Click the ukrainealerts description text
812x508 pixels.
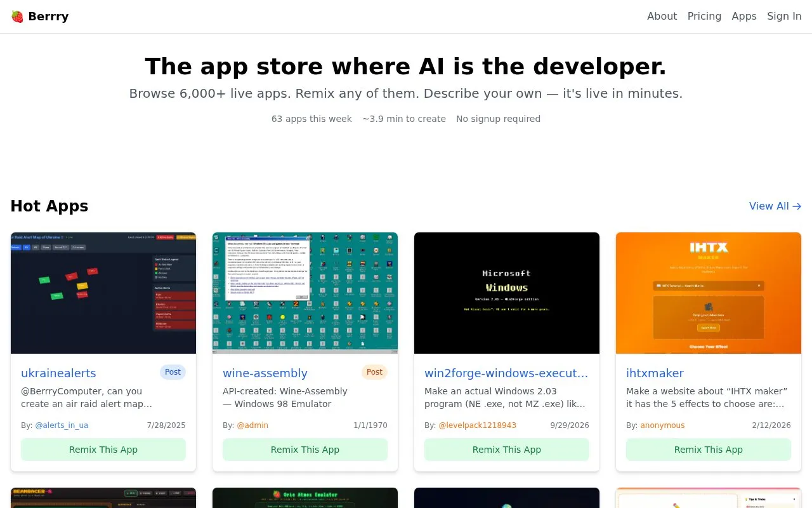86,398
